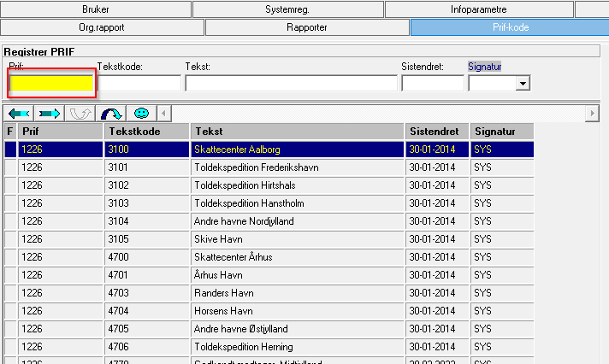Go to the Org.rapport tab
Viewport: 609px width, 364px height.
tap(102, 27)
